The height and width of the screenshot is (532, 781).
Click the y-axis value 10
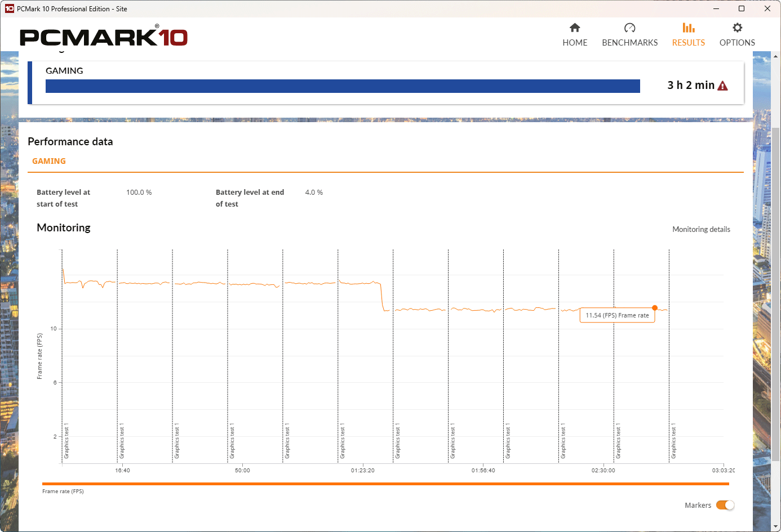(x=54, y=329)
